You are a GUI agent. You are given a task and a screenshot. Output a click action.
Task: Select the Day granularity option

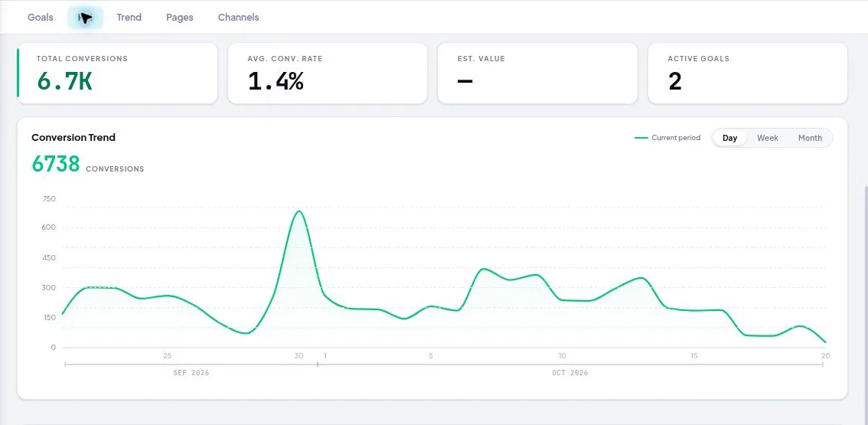(x=729, y=138)
